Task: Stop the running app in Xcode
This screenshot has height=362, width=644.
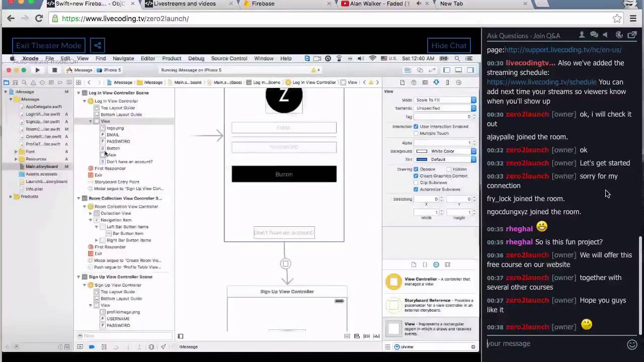Action: pos(54,70)
